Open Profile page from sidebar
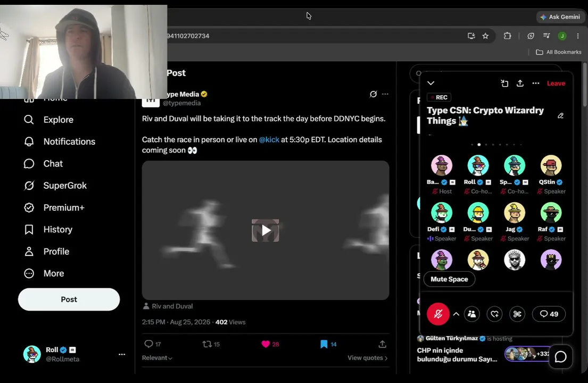 pyautogui.click(x=46, y=252)
